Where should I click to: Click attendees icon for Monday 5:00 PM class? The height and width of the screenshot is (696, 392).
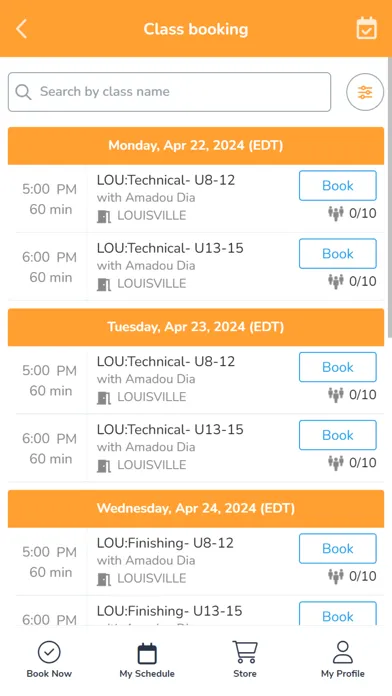coord(336,214)
